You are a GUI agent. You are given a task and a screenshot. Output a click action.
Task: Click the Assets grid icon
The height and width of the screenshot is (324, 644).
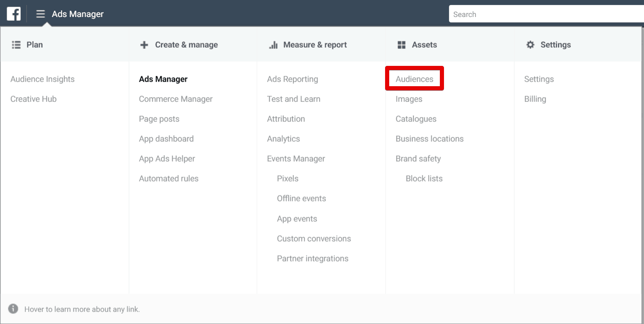[x=401, y=45]
